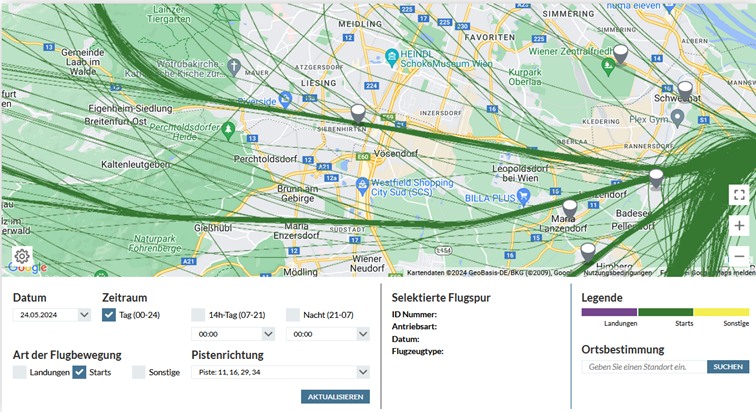The height and width of the screenshot is (412, 756).
Task: Select station marker near Maria Lanzendorf
Action: coord(569,210)
